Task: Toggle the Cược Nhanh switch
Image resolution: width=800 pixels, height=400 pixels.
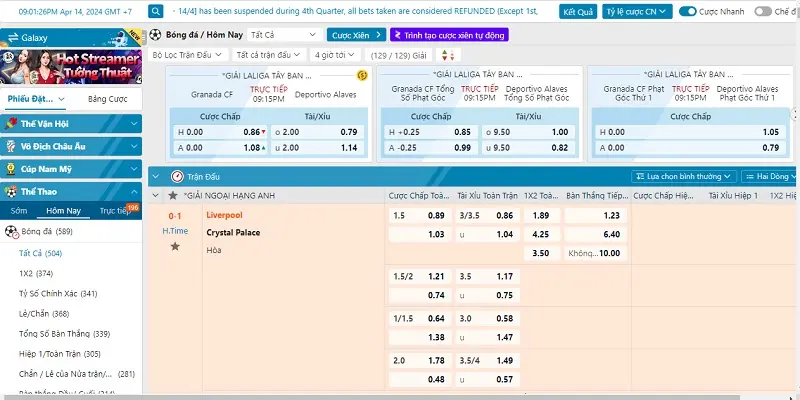Action: [688, 11]
